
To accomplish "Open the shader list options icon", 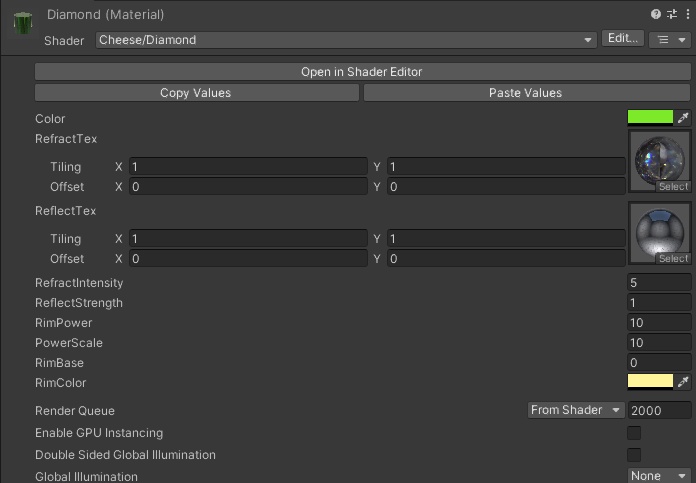I will click(x=669, y=40).
